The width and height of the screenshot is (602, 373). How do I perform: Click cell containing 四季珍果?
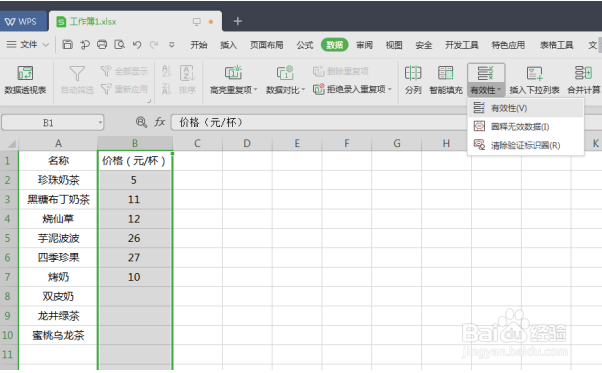click(58, 257)
